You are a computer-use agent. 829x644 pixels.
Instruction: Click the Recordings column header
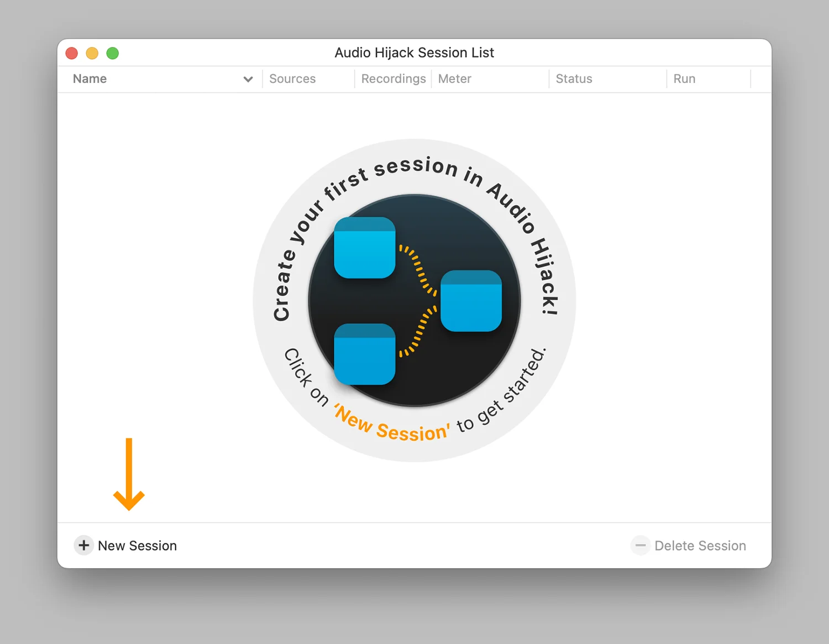point(393,78)
